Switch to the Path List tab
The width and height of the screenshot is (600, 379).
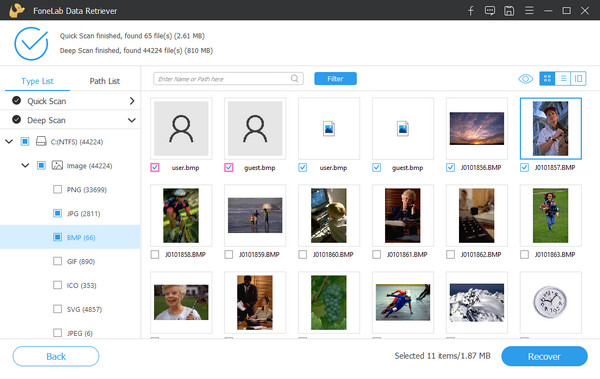(104, 81)
